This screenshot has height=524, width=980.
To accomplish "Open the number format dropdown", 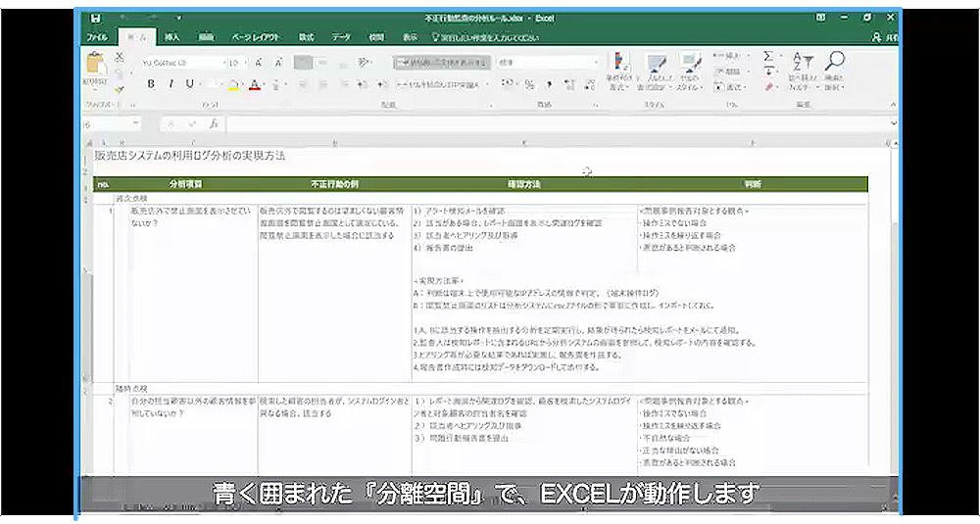I will pyautogui.click(x=596, y=63).
